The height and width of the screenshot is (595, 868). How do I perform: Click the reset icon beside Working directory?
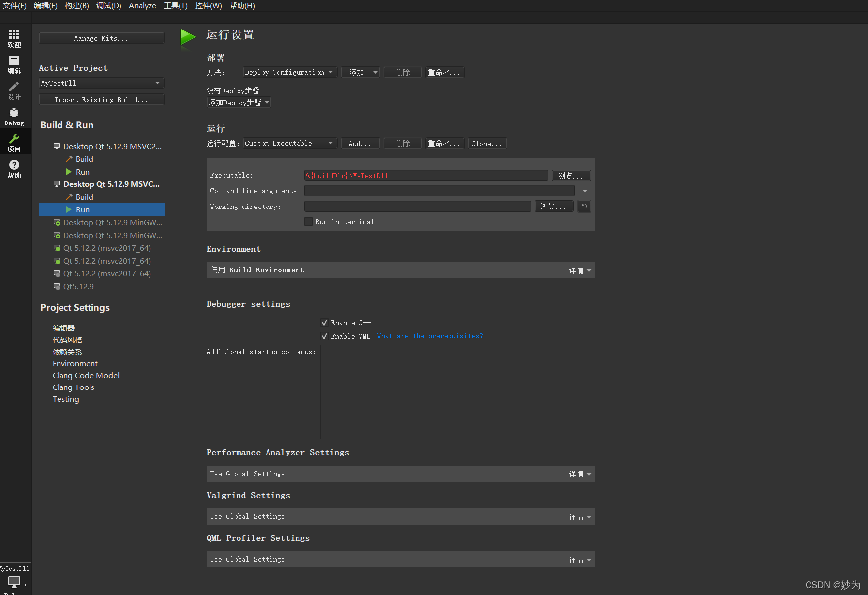(584, 206)
